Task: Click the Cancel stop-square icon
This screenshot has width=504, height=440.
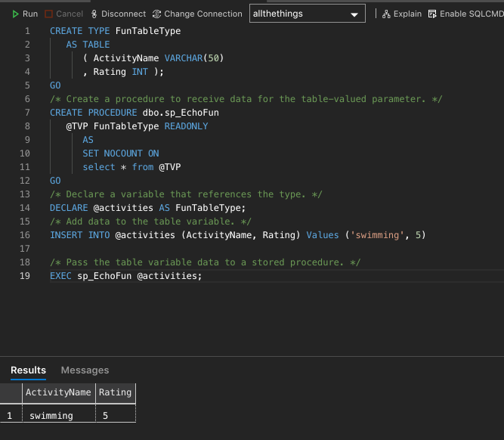Action: click(48, 14)
